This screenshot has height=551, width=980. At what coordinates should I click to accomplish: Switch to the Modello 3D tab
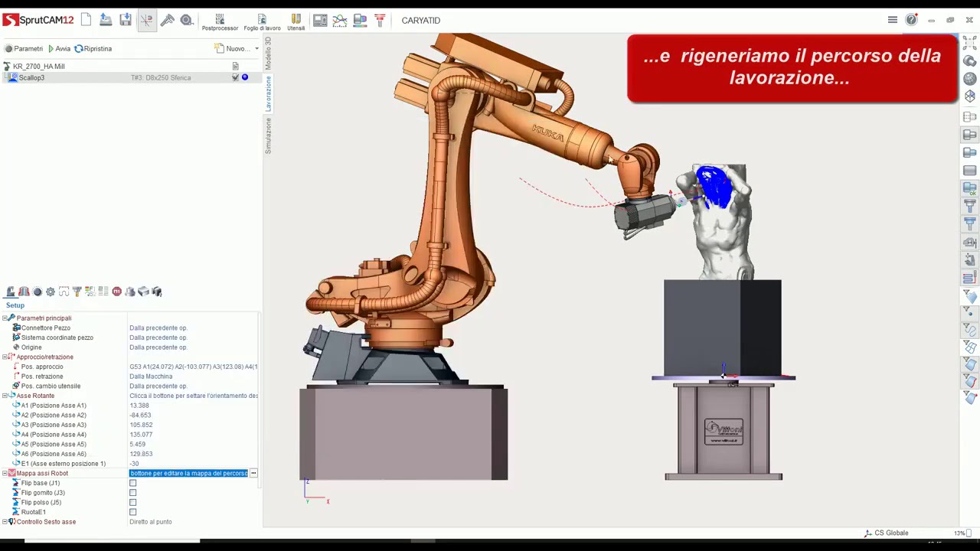268,52
